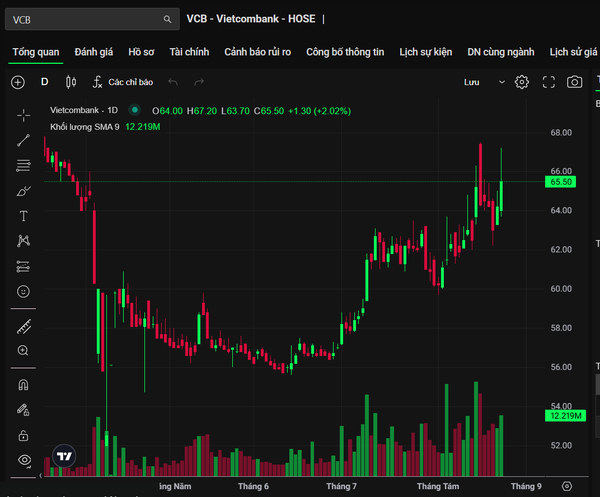This screenshot has width=600, height=497.
Task: Toggle lock all drawing tools
Action: 23,435
